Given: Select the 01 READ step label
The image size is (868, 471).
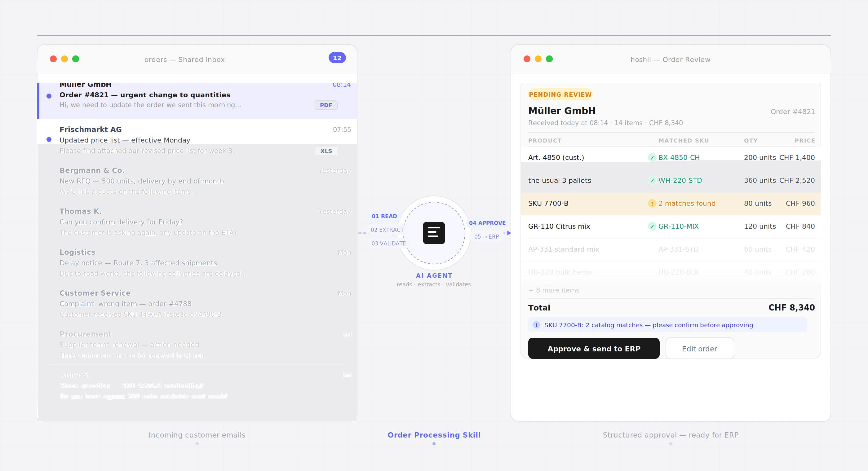Looking at the screenshot, I should coord(384,216).
